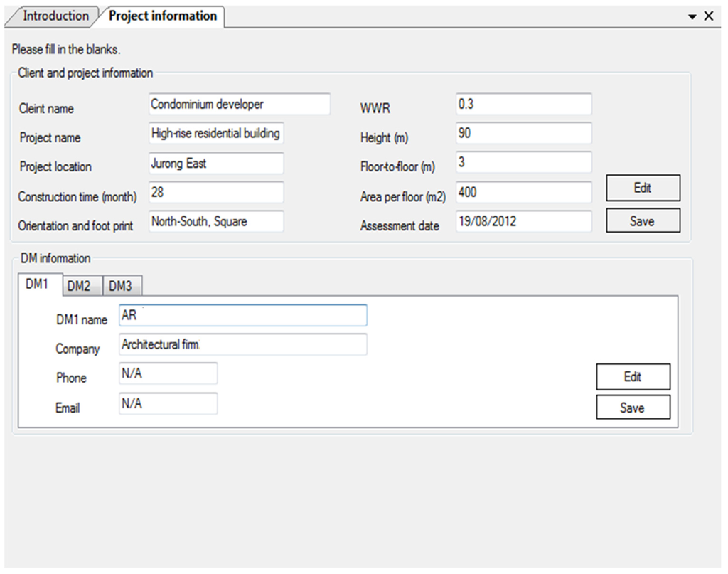Click Save button for client project information
Screen dimensions: 728x574
[643, 221]
